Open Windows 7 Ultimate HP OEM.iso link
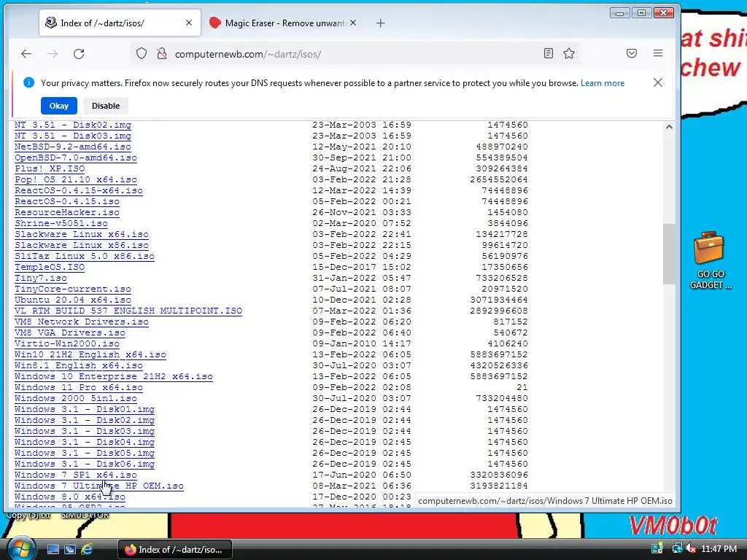Image resolution: width=747 pixels, height=560 pixels. coord(99,486)
